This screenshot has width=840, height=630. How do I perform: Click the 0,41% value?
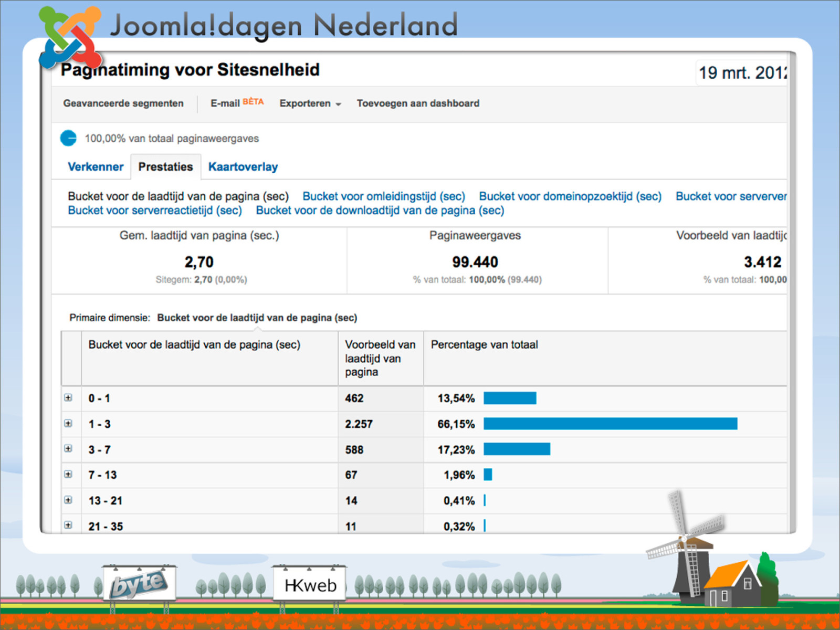[459, 501]
